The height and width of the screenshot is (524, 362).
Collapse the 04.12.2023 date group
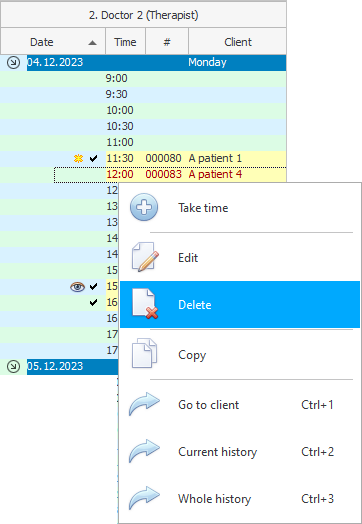click(13, 62)
